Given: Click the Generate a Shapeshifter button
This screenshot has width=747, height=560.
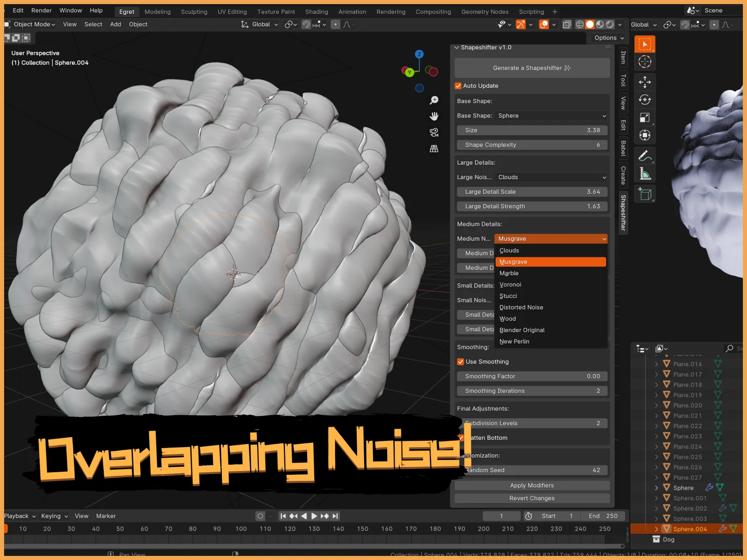Looking at the screenshot, I should 532,68.
